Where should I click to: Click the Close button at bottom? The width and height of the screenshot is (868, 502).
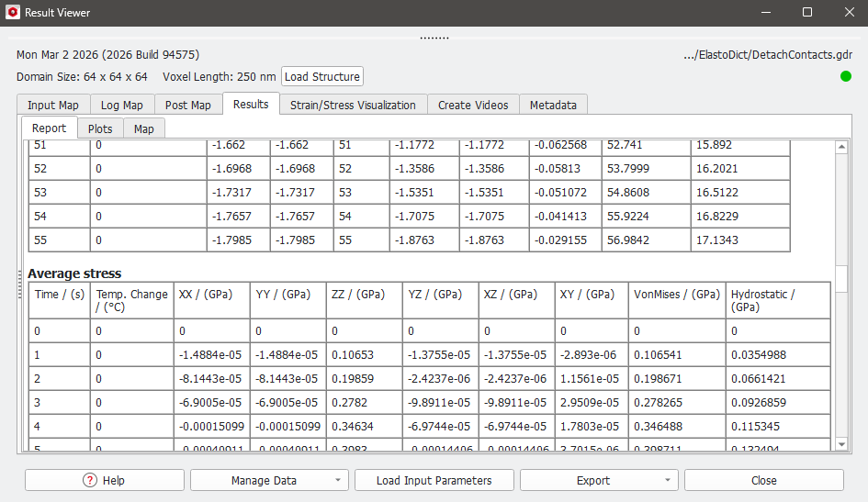[x=763, y=480]
